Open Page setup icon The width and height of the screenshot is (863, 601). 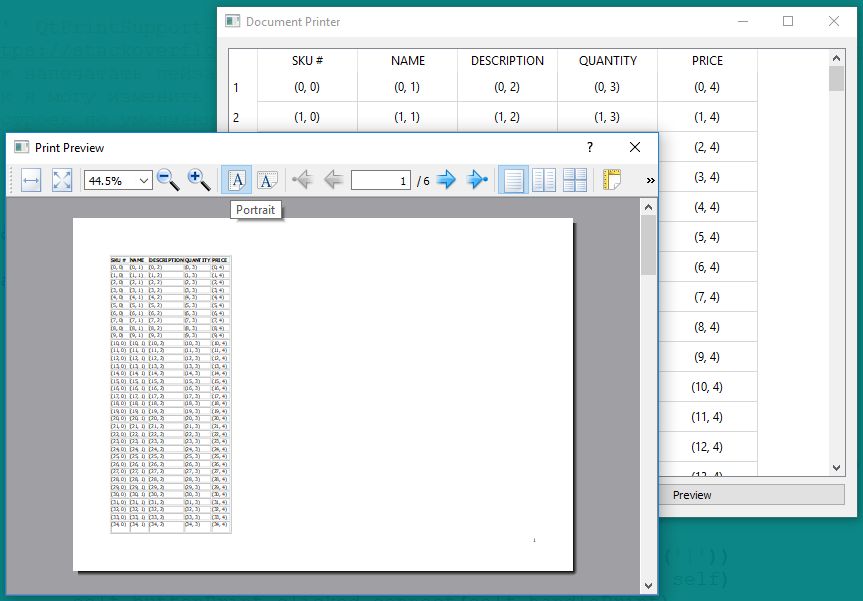pos(612,180)
